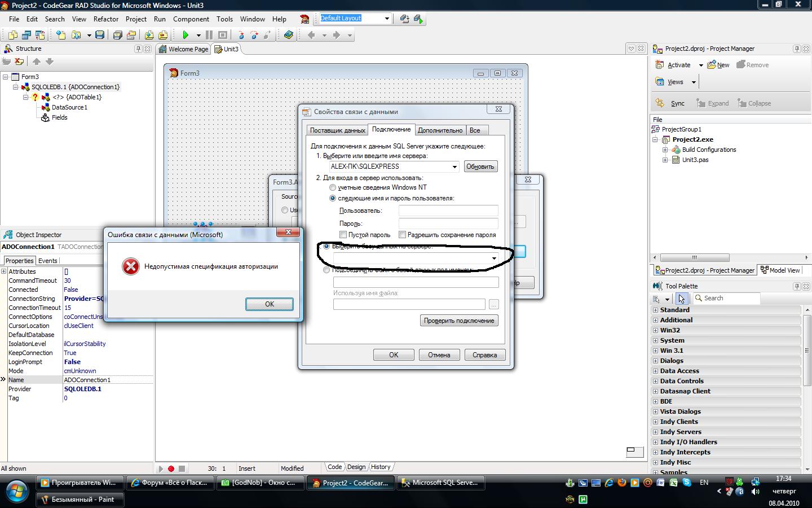Expand the Build Configurations tree node
This screenshot has height=508, width=812.
coord(665,150)
